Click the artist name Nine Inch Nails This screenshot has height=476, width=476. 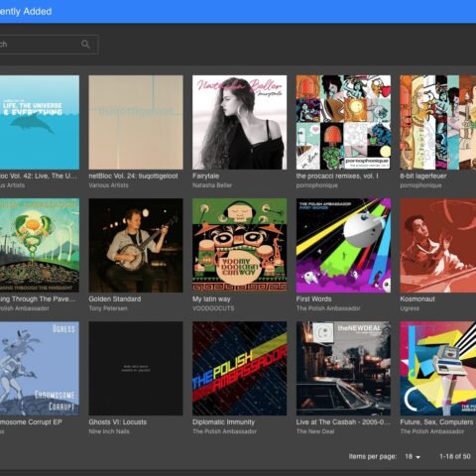click(x=109, y=431)
